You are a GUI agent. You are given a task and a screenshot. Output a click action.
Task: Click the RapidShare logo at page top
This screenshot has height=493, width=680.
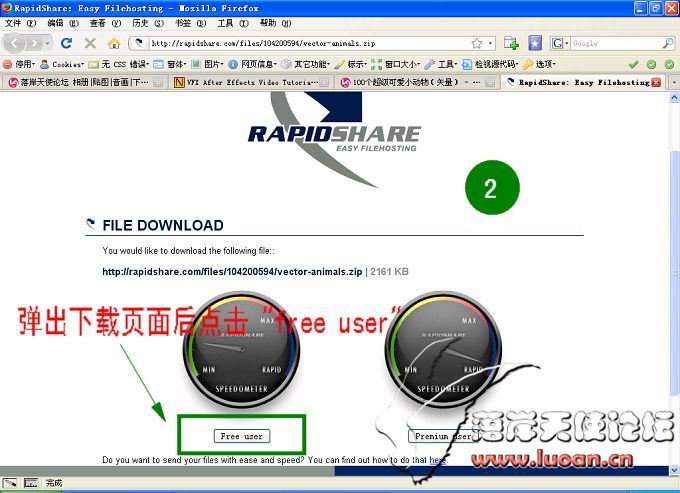pyautogui.click(x=334, y=140)
